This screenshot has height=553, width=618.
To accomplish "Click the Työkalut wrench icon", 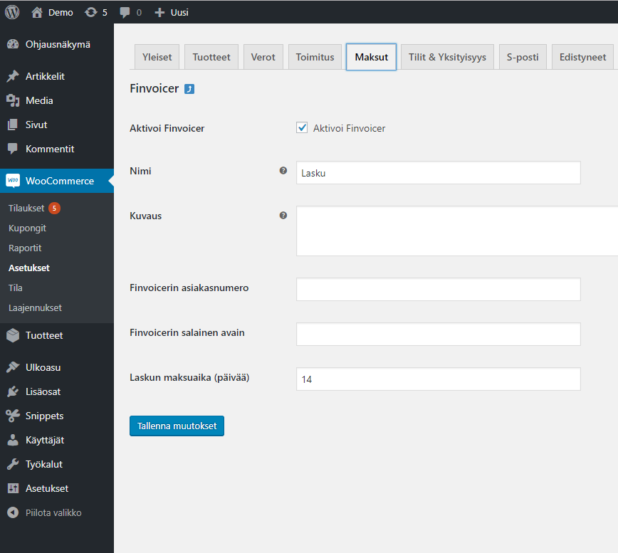I will tap(13, 464).
